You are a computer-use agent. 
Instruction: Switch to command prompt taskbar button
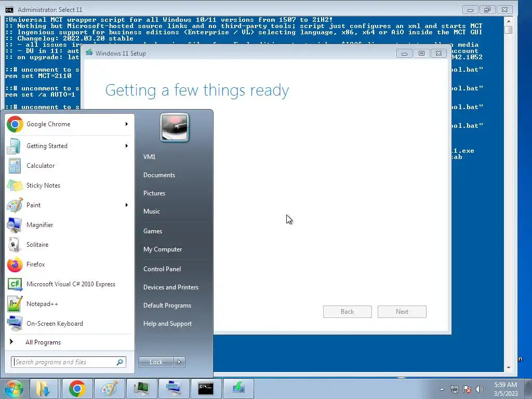[x=206, y=389]
